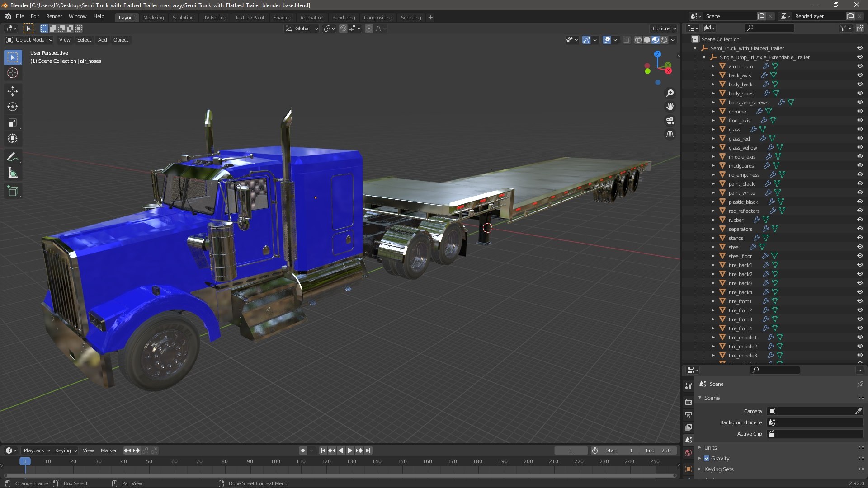Select the Move tool

[x=13, y=91]
